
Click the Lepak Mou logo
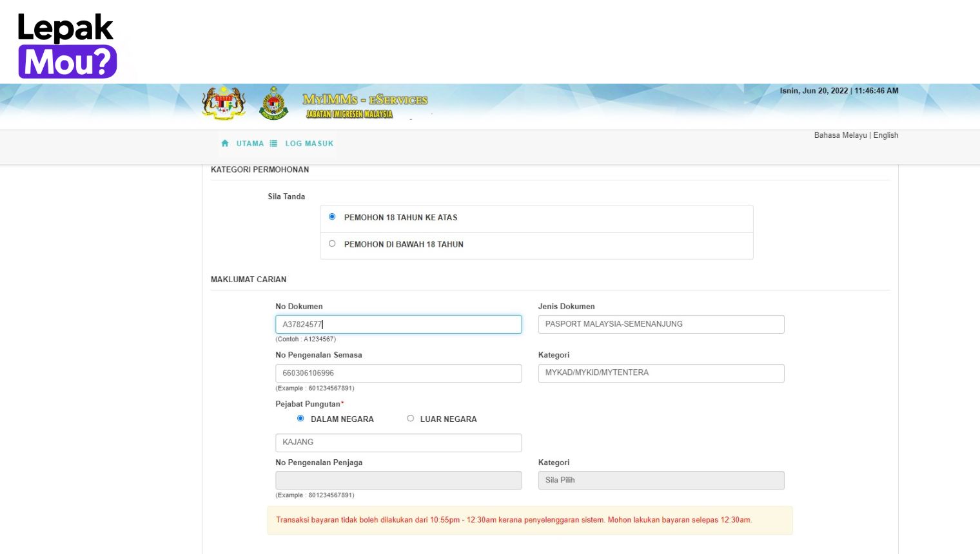[x=66, y=42]
